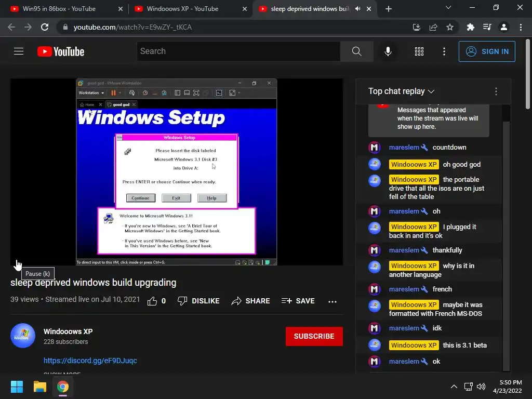Open File Explorer from taskbar
532x399 pixels.
tap(39, 387)
